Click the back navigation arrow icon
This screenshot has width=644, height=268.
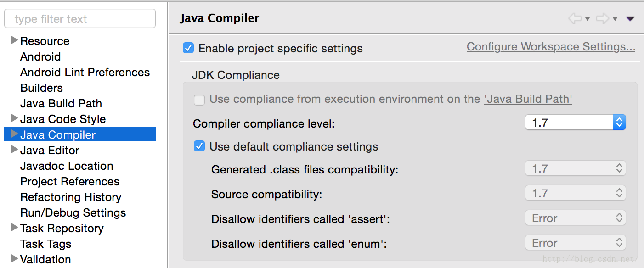click(575, 19)
